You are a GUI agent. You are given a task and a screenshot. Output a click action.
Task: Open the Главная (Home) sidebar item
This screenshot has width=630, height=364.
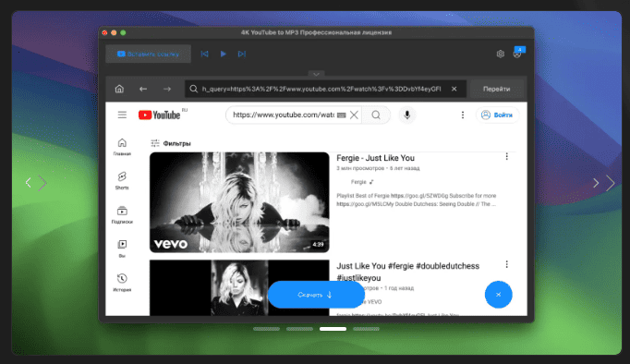[122, 147]
